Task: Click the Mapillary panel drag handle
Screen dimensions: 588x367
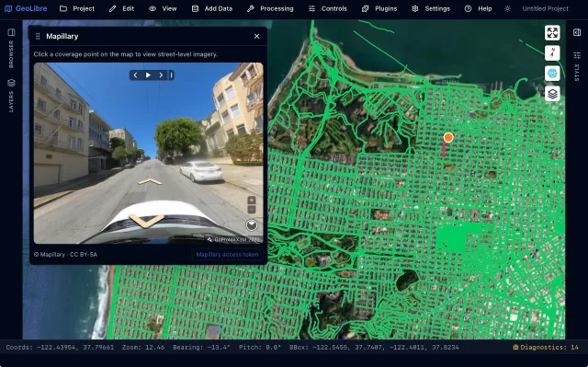Action: (38, 36)
